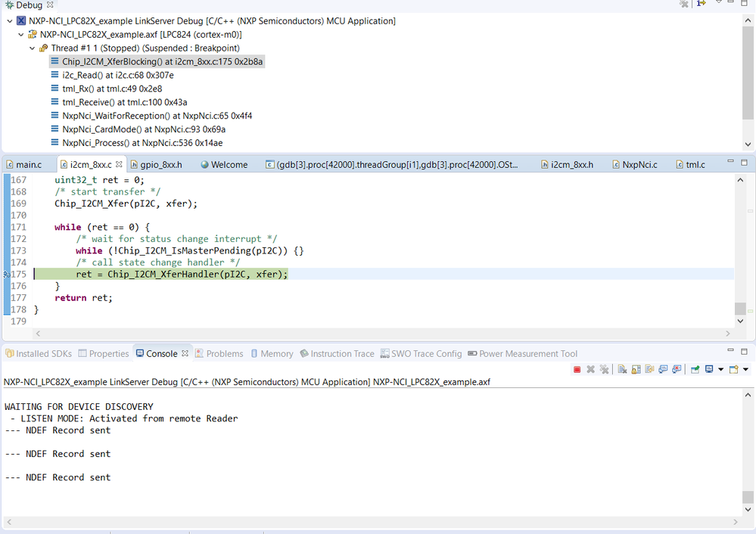Click 'NDEF Record sent' first console line
Viewport: 756px width, 534px height.
tap(68, 430)
